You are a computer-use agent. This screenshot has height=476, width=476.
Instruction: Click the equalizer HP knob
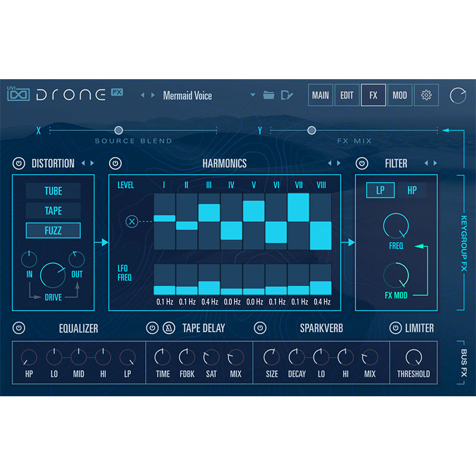click(29, 358)
